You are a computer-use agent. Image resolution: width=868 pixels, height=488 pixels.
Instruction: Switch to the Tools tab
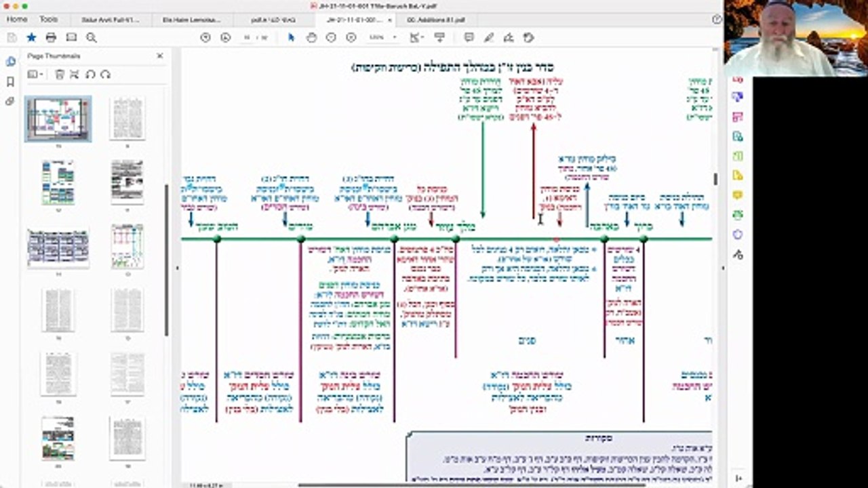coord(49,20)
